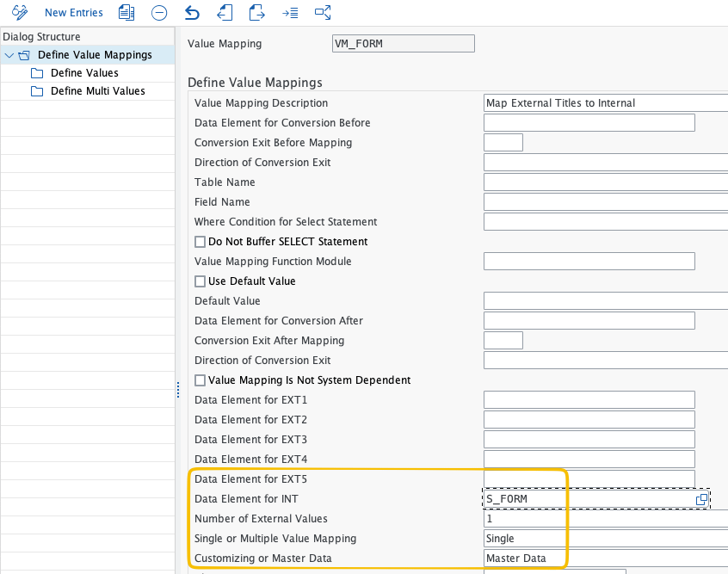Click the Table Name field
Image resolution: width=728 pixels, height=574 pixels.
tap(606, 182)
